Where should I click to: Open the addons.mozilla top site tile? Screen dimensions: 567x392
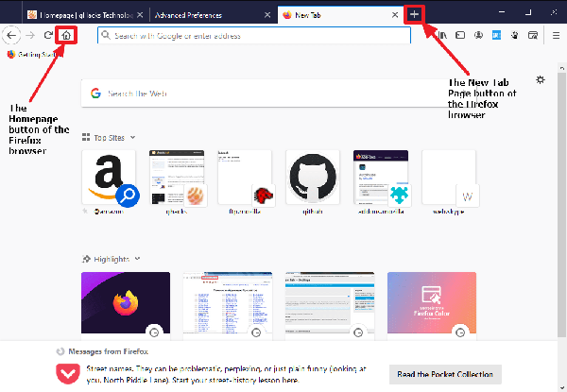381,177
